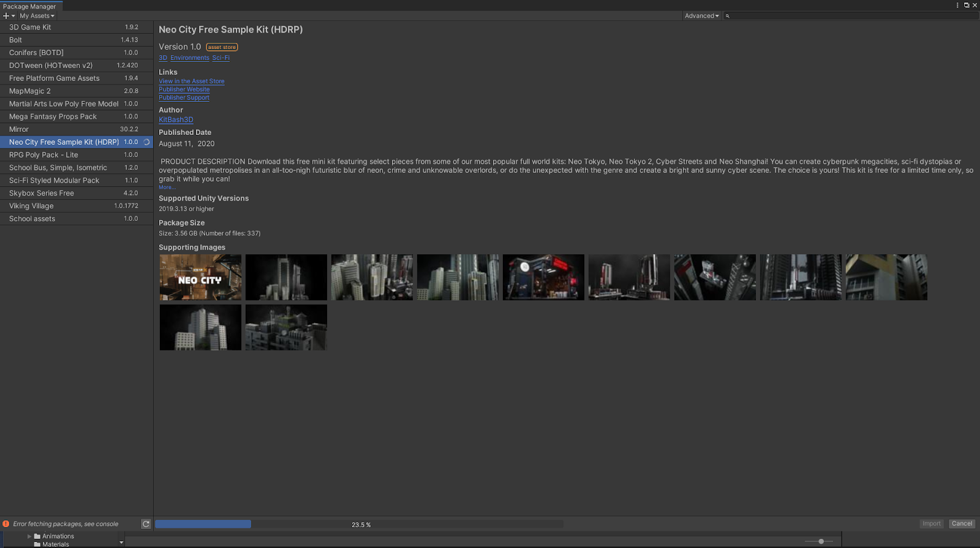The width and height of the screenshot is (980, 548).
Task: Open the rooftop garden thumbnail in second row
Action: pos(286,327)
